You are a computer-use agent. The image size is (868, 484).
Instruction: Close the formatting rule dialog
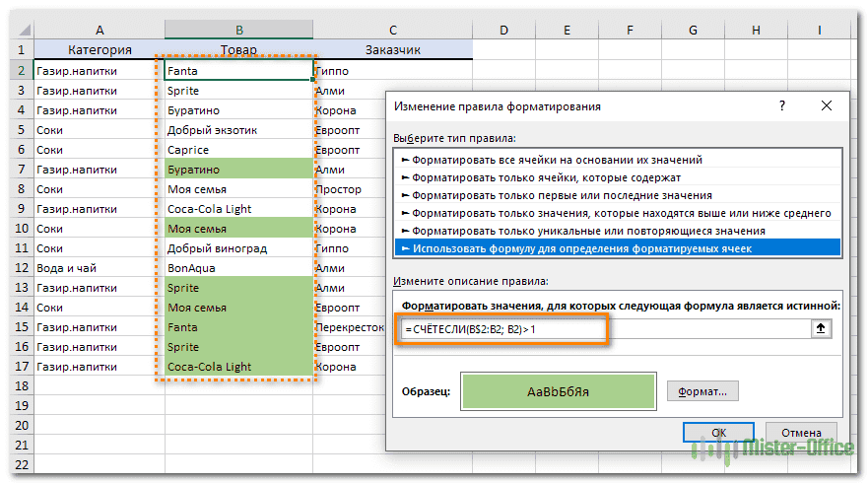point(829,105)
